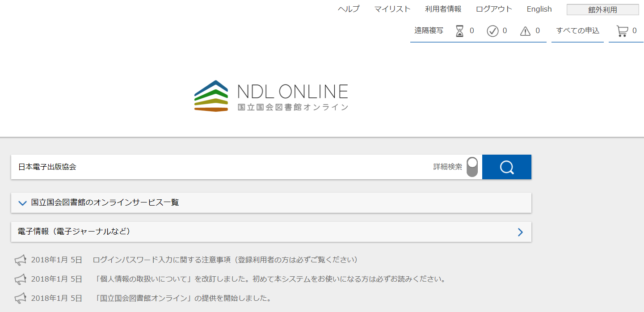Click the checkmark completed requests icon
The width and height of the screenshot is (644, 312).
pos(492,31)
